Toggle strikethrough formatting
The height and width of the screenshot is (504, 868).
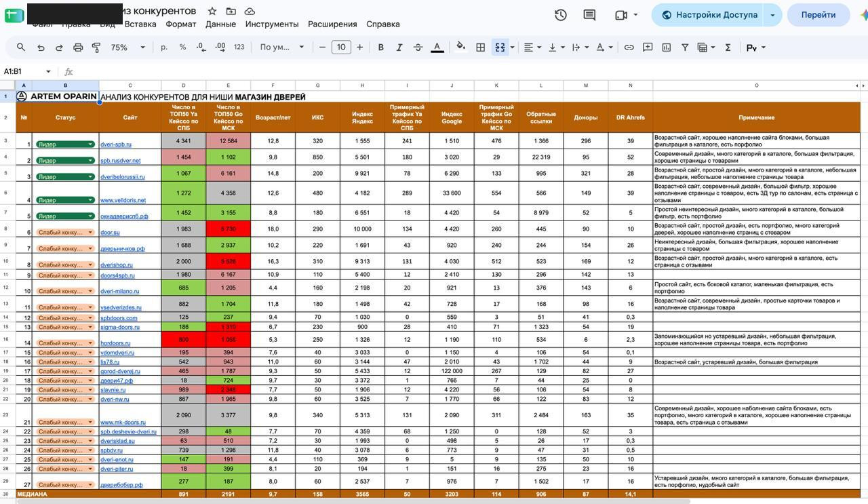(418, 47)
